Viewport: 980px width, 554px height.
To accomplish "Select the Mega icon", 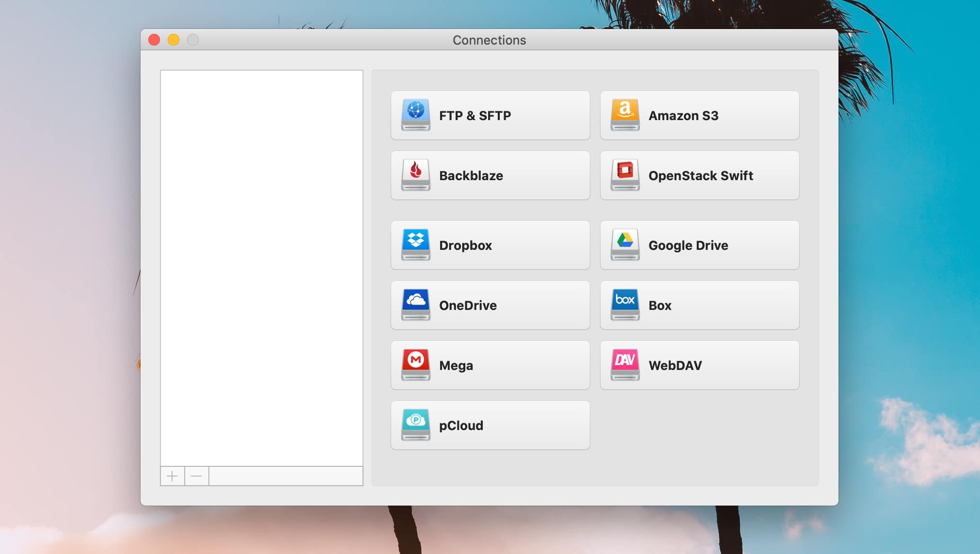I will [415, 365].
